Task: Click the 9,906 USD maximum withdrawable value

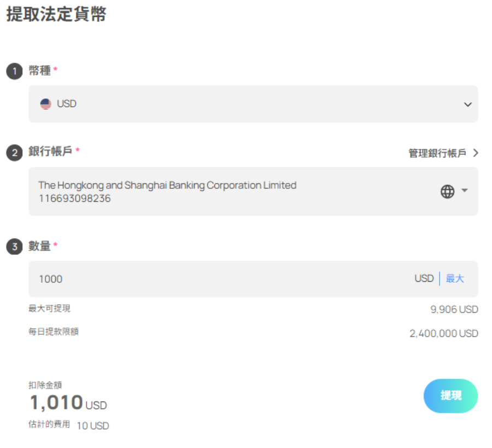Action: click(x=454, y=310)
